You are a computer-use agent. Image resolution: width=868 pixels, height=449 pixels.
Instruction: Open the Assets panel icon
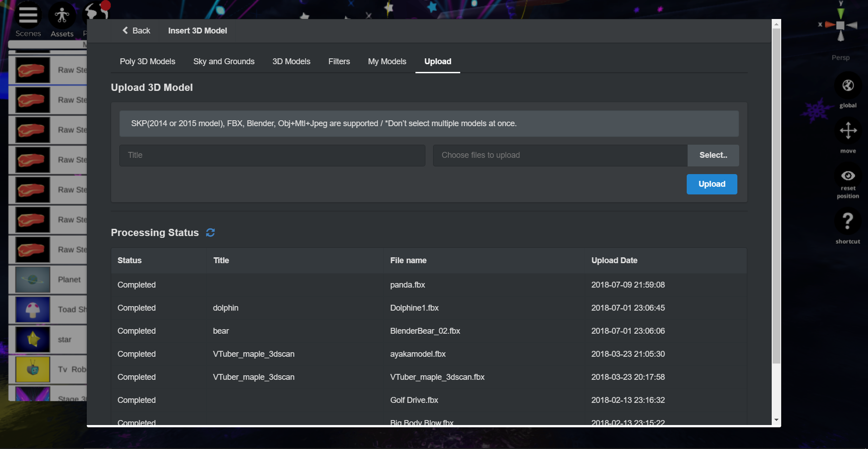[x=62, y=16]
